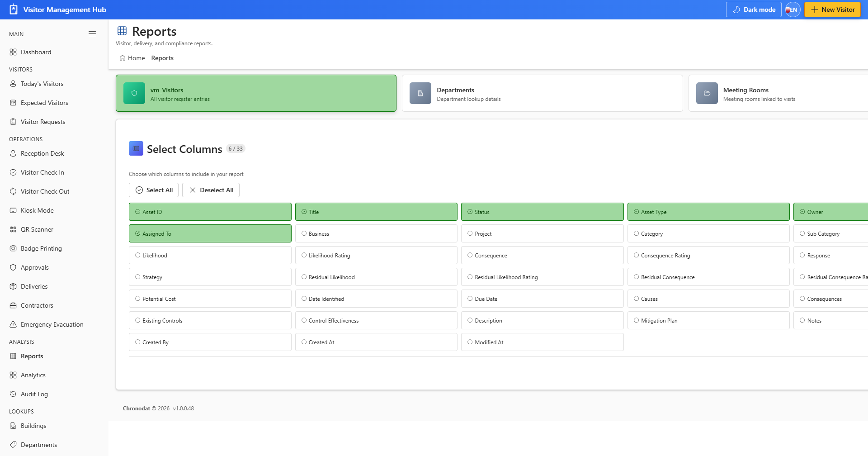Uncheck the Assigned To column
This screenshot has width=868, height=456.
(210, 233)
